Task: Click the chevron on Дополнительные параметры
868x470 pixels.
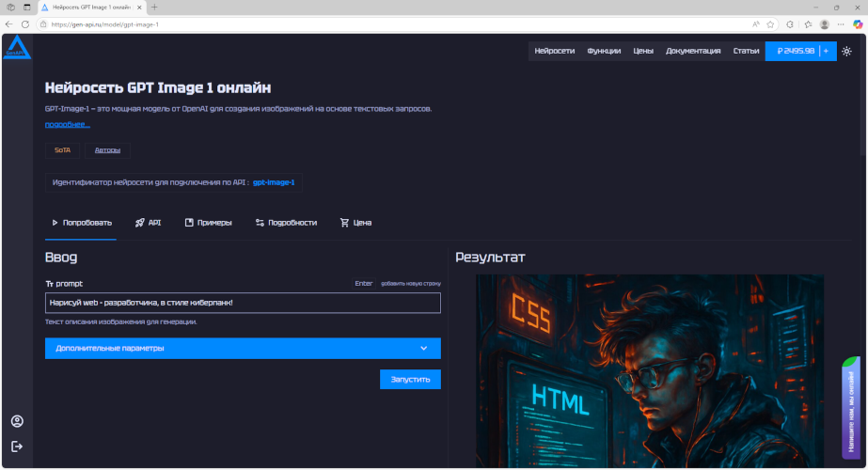Action: pos(423,348)
